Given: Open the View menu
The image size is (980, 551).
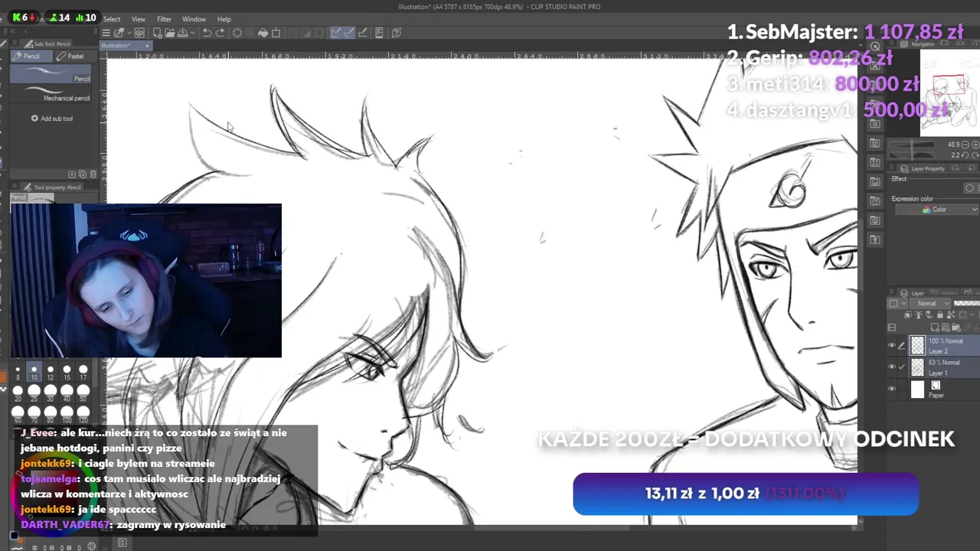Looking at the screenshot, I should point(139,19).
